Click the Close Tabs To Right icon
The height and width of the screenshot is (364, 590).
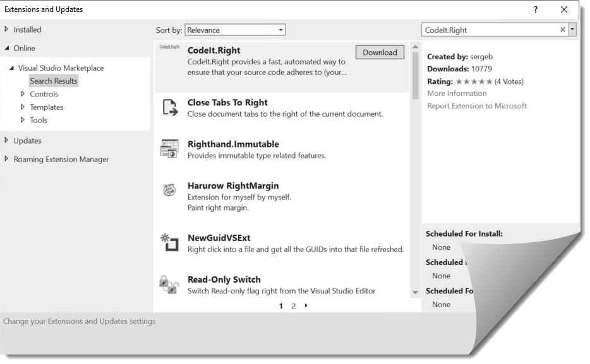[170, 107]
